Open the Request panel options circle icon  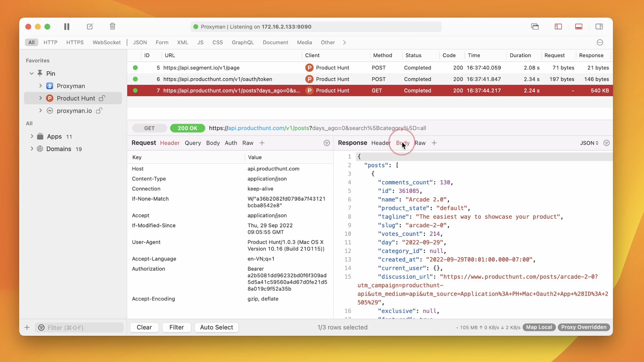(327, 143)
